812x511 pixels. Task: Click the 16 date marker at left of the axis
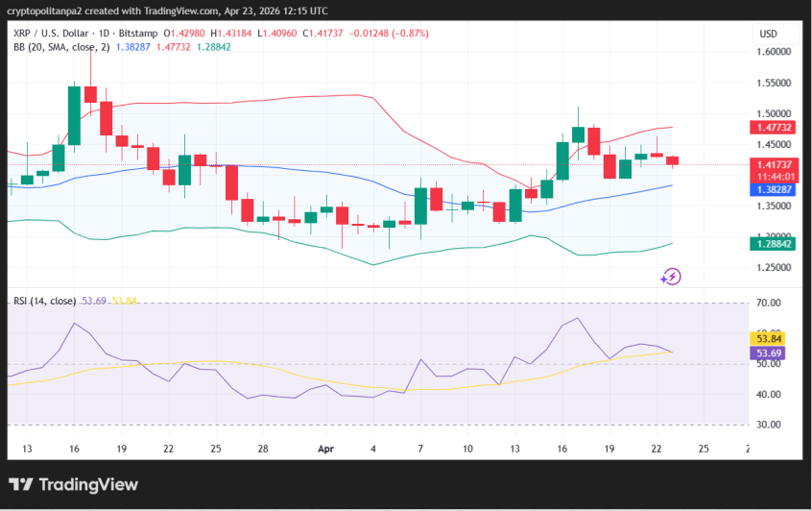coord(73,449)
